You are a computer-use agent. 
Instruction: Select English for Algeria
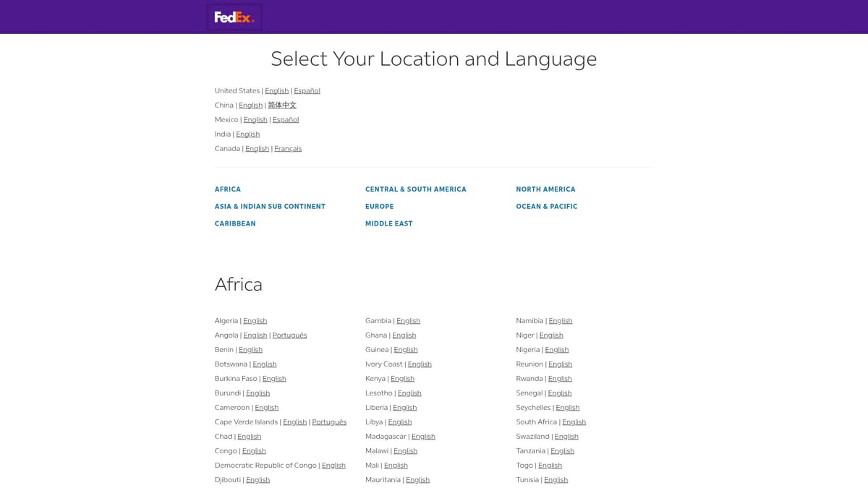click(255, 320)
